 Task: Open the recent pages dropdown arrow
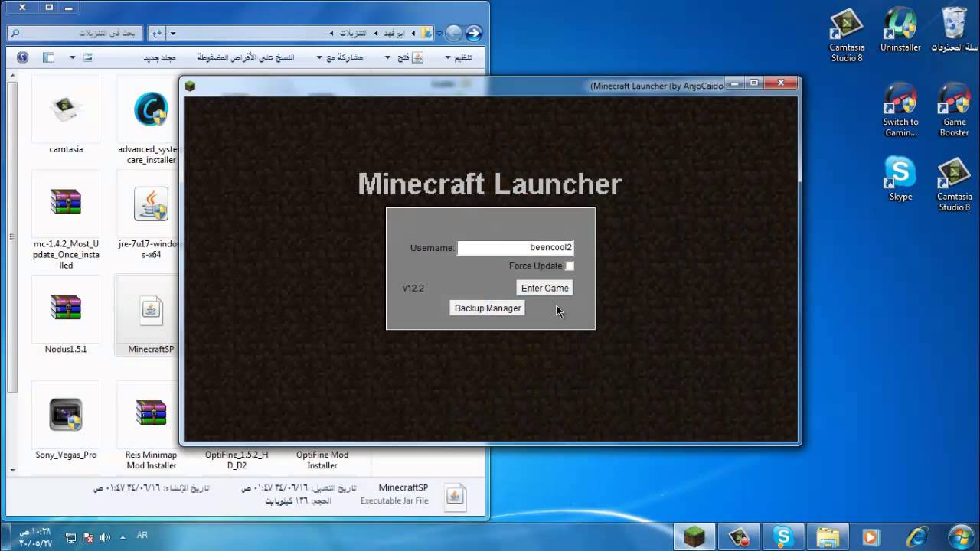pos(439,34)
